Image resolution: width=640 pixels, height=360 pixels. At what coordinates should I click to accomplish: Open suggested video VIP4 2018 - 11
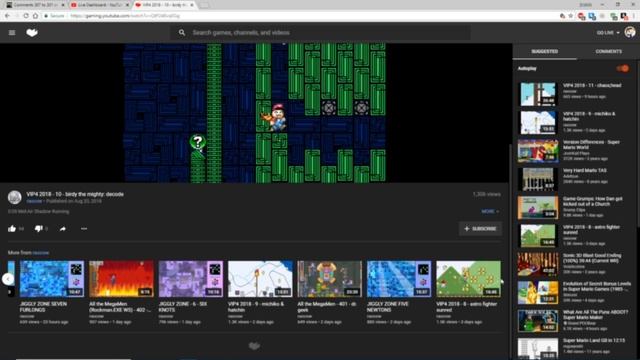538,94
